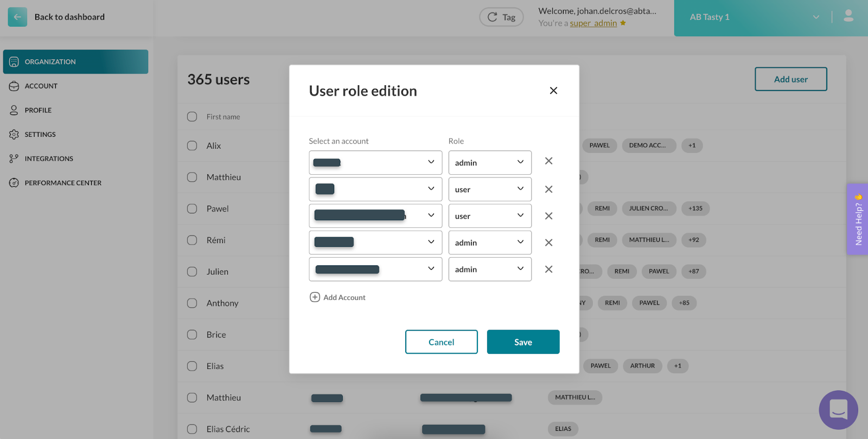This screenshot has height=439, width=868.
Task: Remove the first account row
Action: 548,161
